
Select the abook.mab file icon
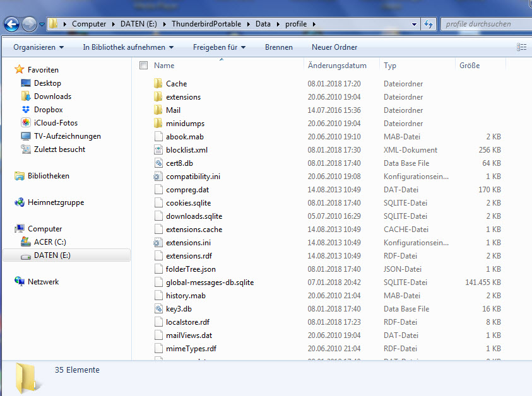coord(158,136)
